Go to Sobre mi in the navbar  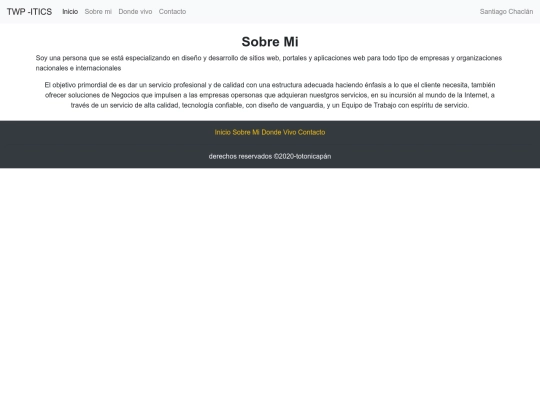point(98,12)
